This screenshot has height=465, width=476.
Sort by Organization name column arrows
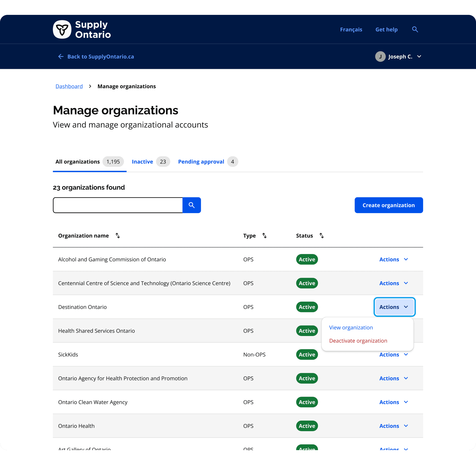pos(118,236)
